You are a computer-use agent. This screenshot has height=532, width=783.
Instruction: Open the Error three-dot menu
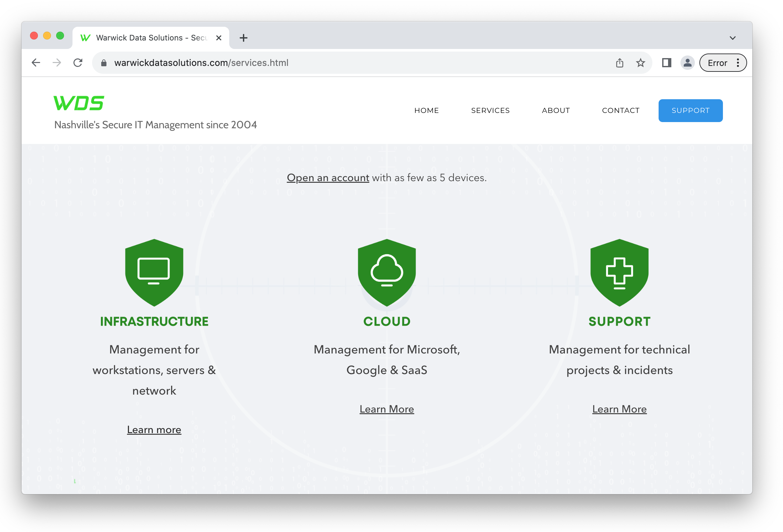738,63
